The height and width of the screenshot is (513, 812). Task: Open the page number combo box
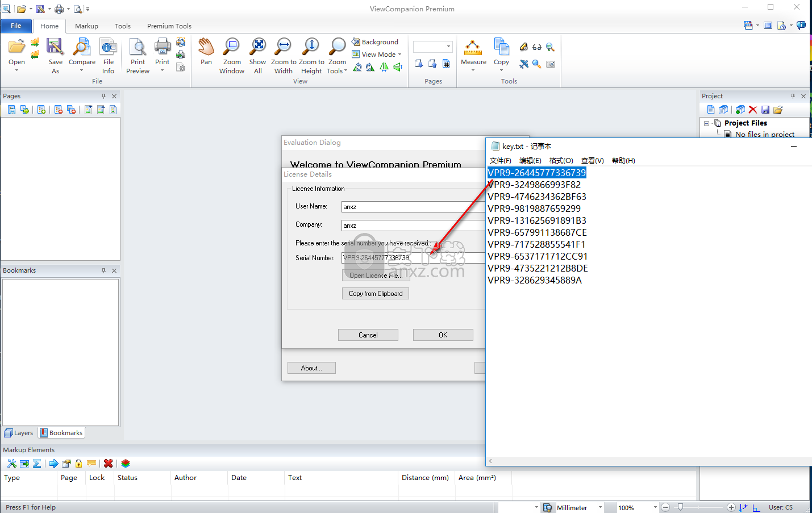[x=448, y=47]
